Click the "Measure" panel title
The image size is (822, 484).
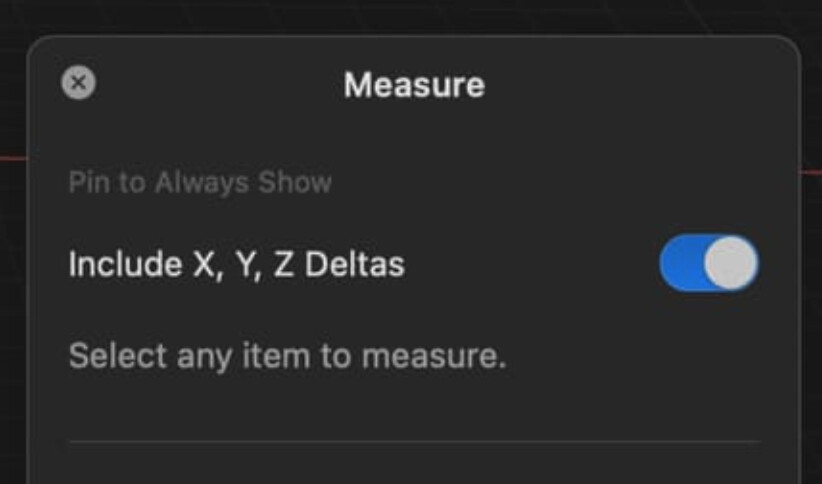tap(414, 84)
